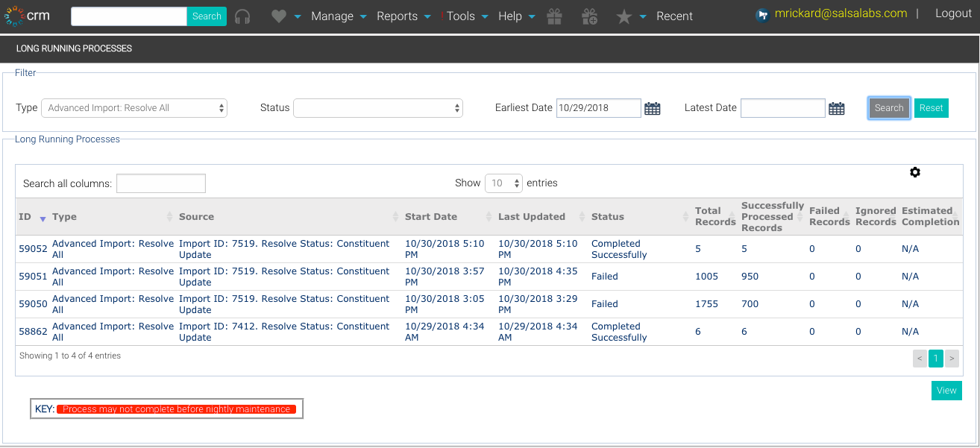The height and width of the screenshot is (448, 980).
Task: Click the gift box icon
Action: coord(553,16)
